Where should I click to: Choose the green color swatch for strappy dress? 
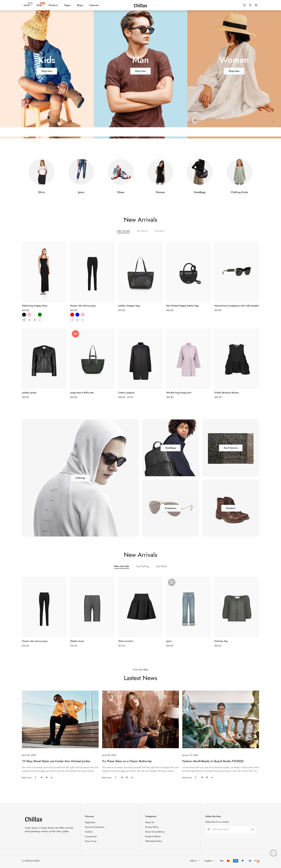40,314
